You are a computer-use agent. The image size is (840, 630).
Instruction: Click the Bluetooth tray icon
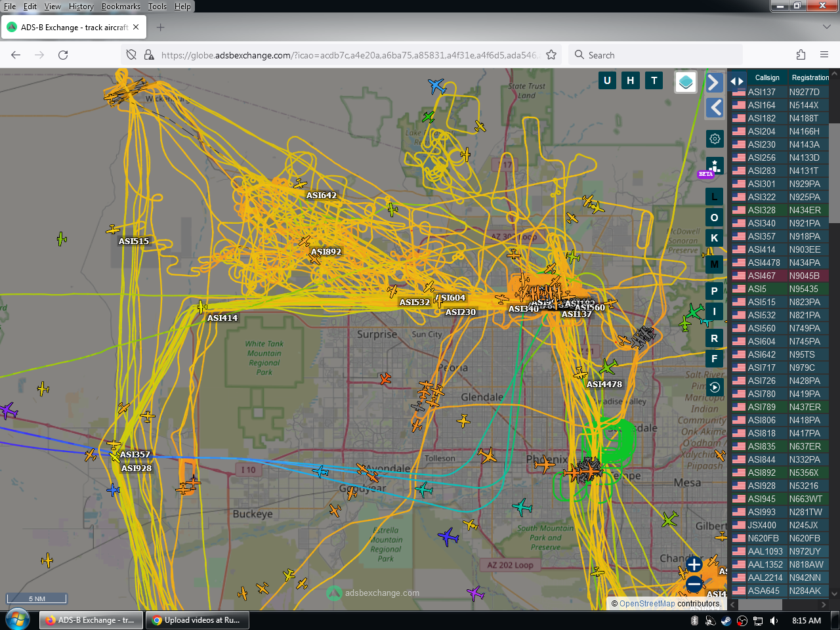tap(695, 620)
